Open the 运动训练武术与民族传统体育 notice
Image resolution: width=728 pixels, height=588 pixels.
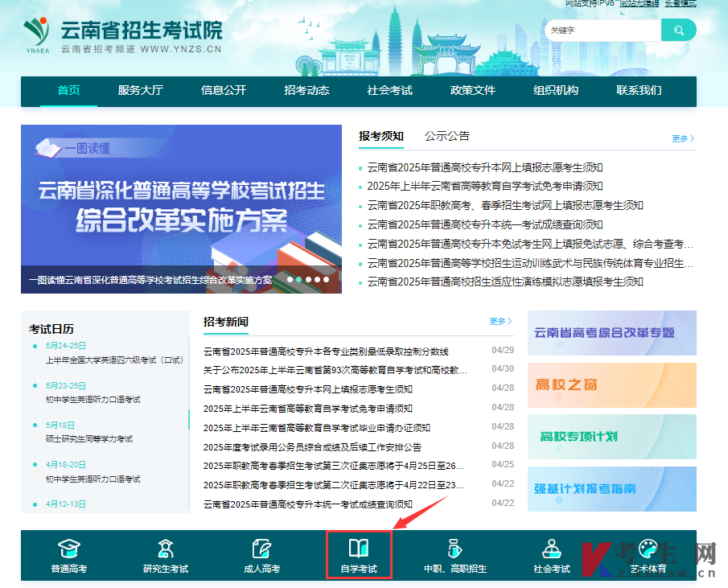click(530, 263)
